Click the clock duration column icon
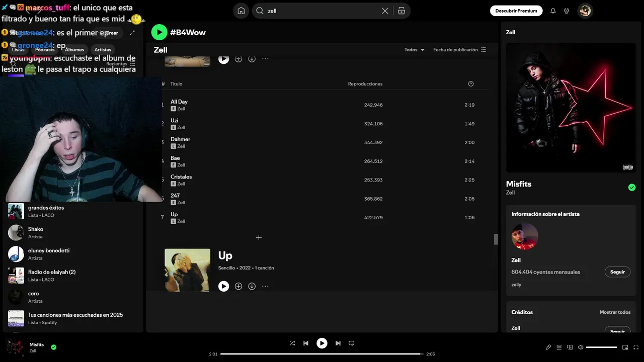 [471, 84]
